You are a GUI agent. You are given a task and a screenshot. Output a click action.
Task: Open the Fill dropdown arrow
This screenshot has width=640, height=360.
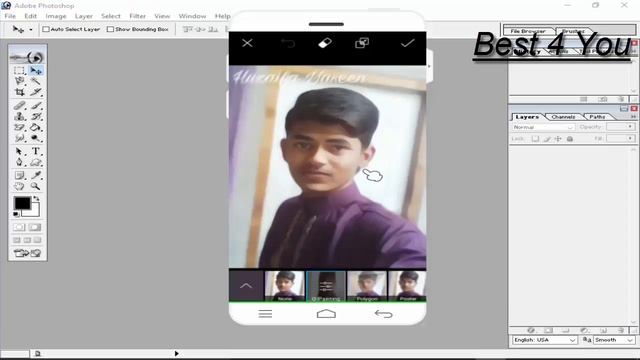click(630, 139)
